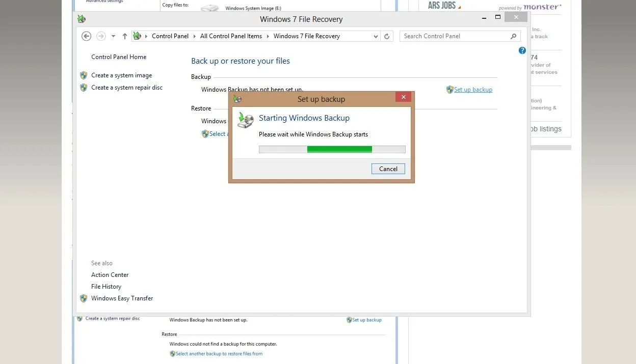
Task: Click background page Create a system repair disc
Action: 113,319
